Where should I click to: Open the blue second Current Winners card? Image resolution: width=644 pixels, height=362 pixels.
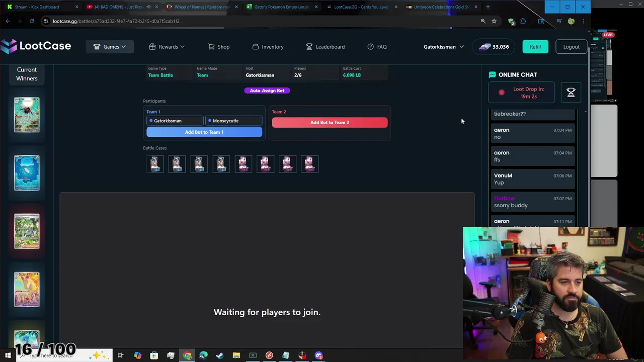(27, 173)
